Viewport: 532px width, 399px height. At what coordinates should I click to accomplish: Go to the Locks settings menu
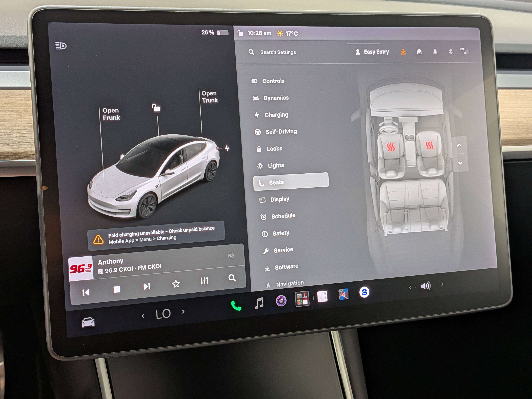[269, 149]
